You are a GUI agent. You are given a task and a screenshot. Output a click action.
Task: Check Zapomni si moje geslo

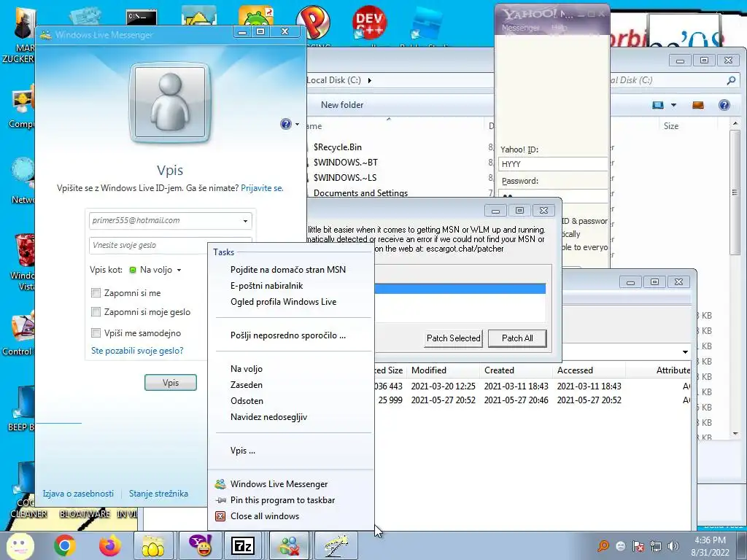[x=96, y=312]
